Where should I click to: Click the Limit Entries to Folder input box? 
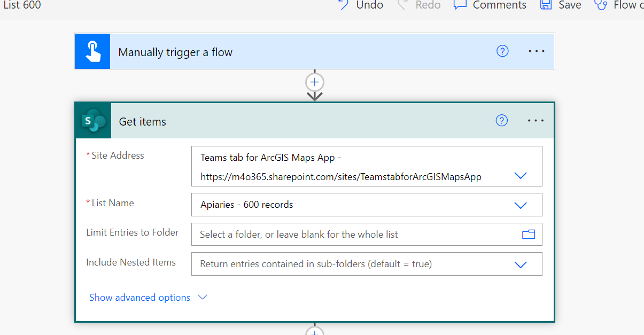[x=321, y=234]
